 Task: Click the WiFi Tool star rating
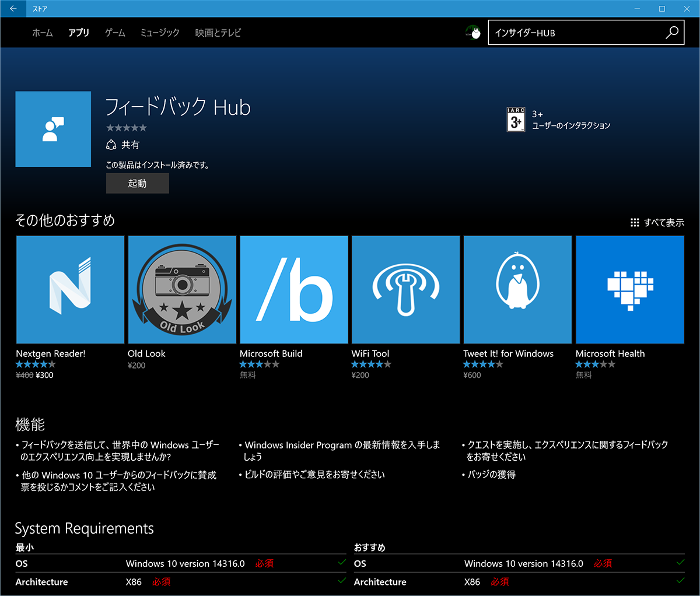[371, 364]
